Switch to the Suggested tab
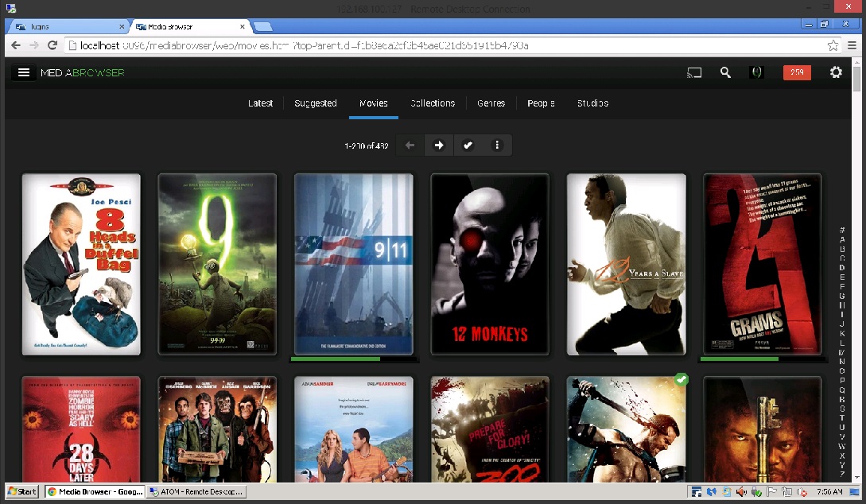 click(x=316, y=103)
